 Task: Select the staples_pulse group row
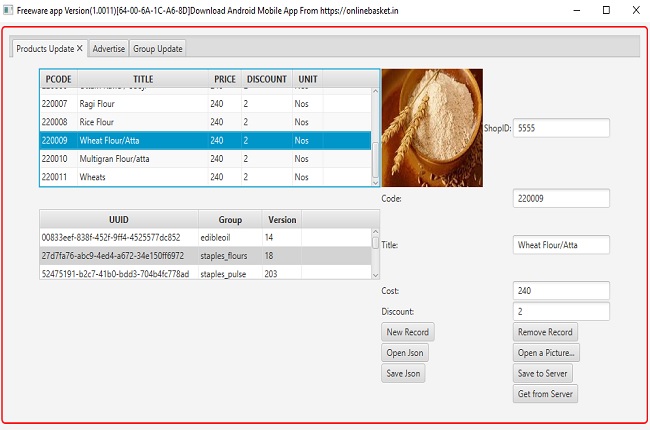[206, 273]
